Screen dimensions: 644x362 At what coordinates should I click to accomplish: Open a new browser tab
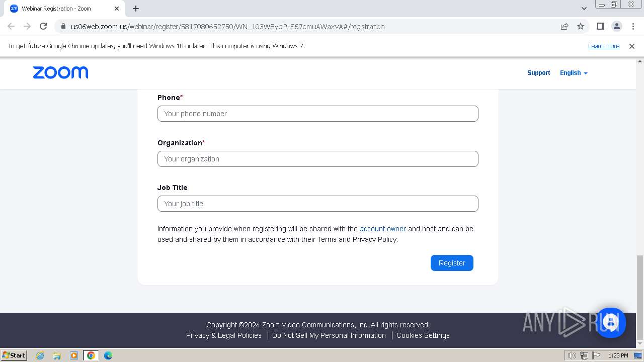pos(136,9)
